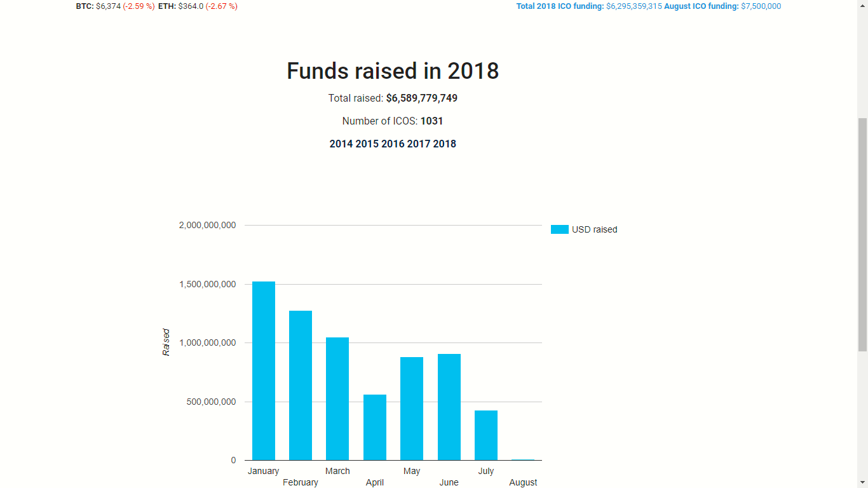Click the BTC price ticker
The width and height of the screenshot is (868, 488).
(x=115, y=6)
